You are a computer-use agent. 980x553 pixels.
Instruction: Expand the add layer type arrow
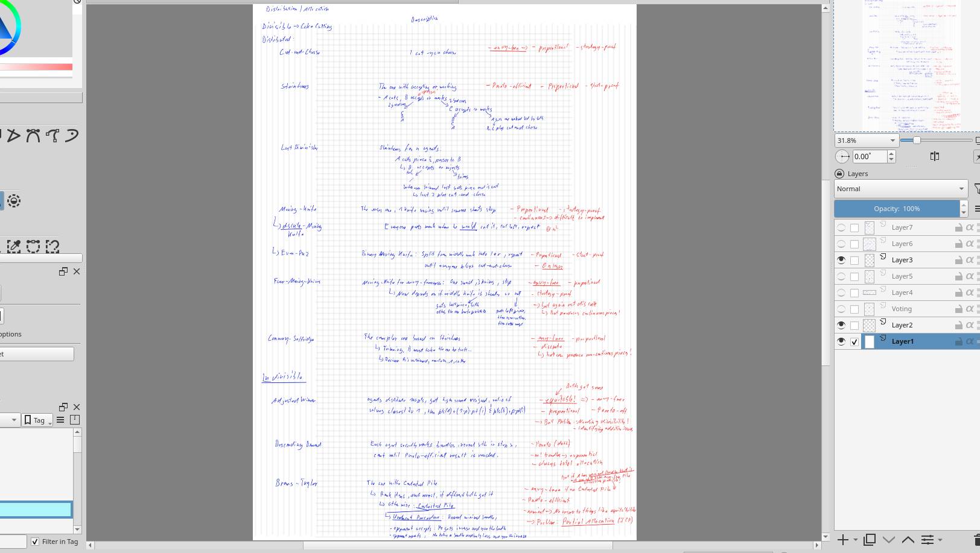pyautogui.click(x=855, y=540)
